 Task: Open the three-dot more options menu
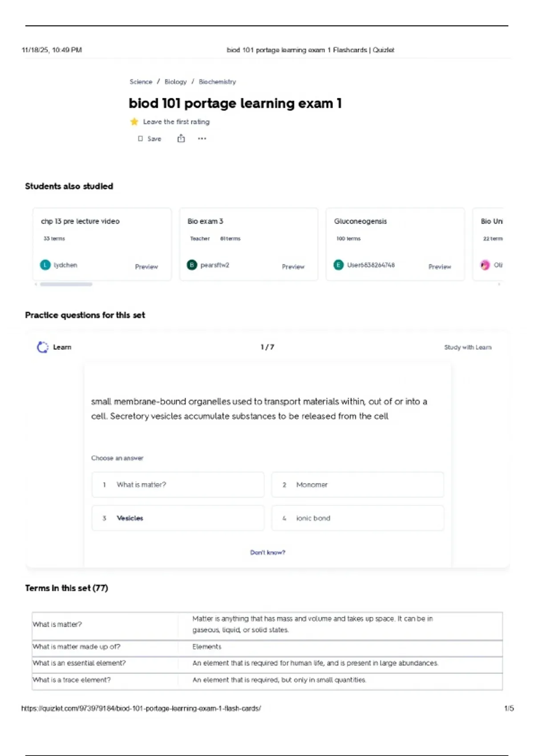pos(202,139)
